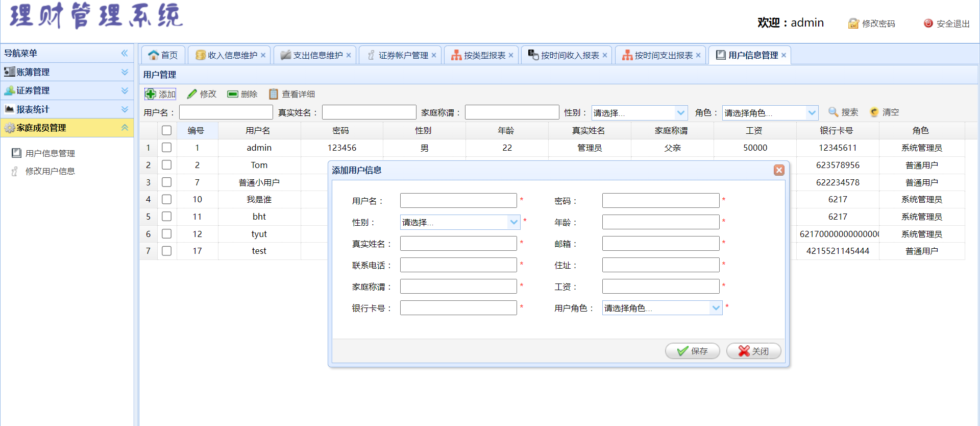Collapse the 导航菜单 panel
Screen dimensions: 980x426
click(x=125, y=53)
